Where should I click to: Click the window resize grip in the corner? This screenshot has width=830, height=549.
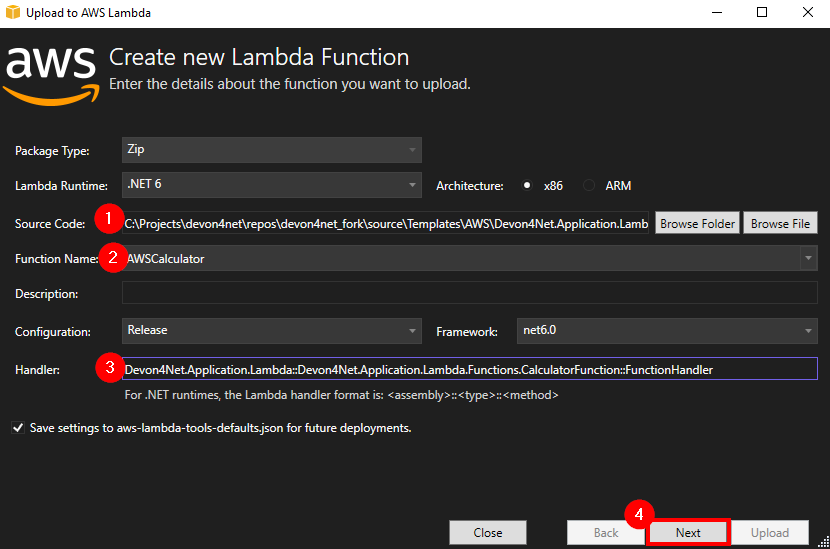[x=824, y=543]
